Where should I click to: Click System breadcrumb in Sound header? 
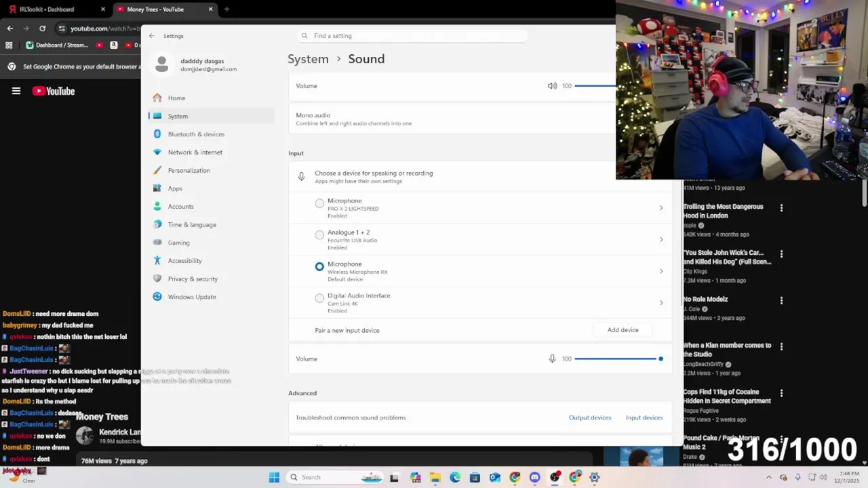point(308,59)
